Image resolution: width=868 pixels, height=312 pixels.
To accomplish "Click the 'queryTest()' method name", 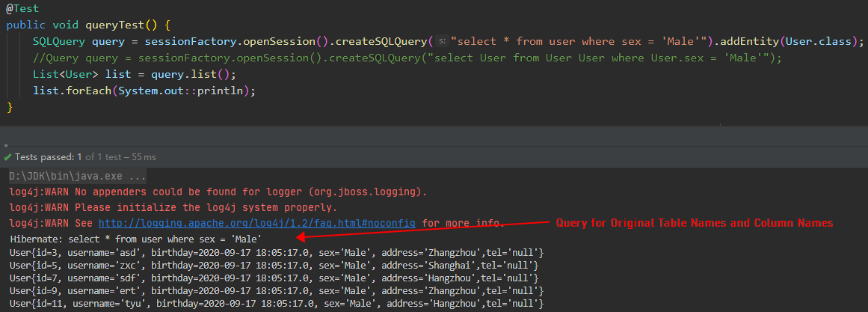I will [x=122, y=25].
